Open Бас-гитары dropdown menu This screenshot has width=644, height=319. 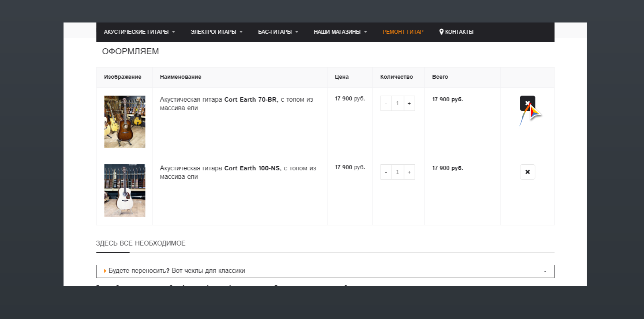[x=278, y=32]
